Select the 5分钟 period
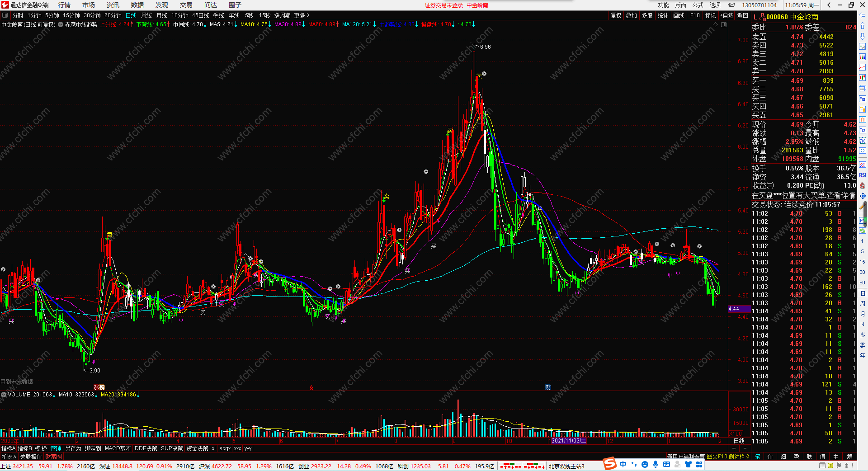868x471 pixels. (x=52, y=15)
